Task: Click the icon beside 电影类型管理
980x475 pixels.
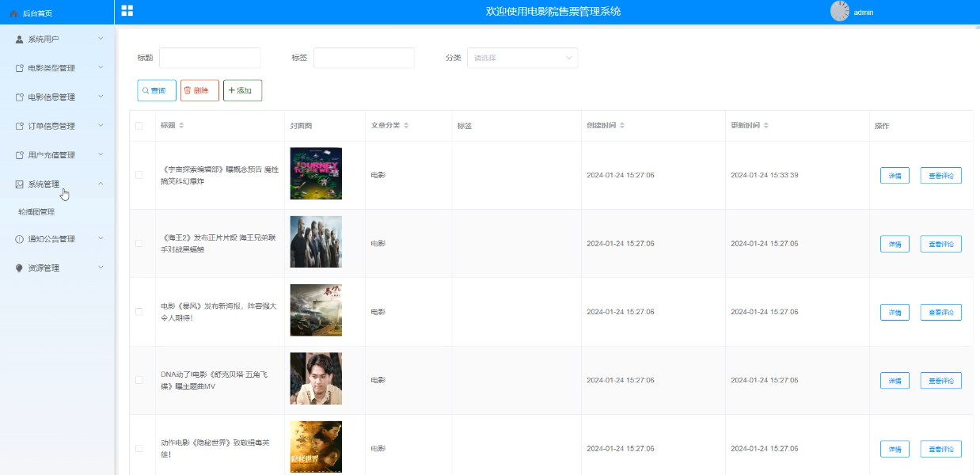Action: click(20, 68)
